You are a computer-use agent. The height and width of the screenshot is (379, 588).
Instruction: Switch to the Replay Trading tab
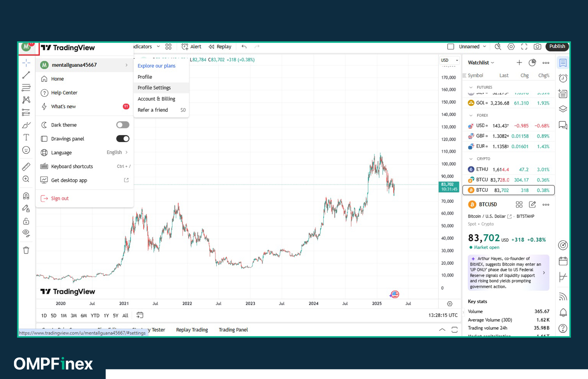(192, 330)
